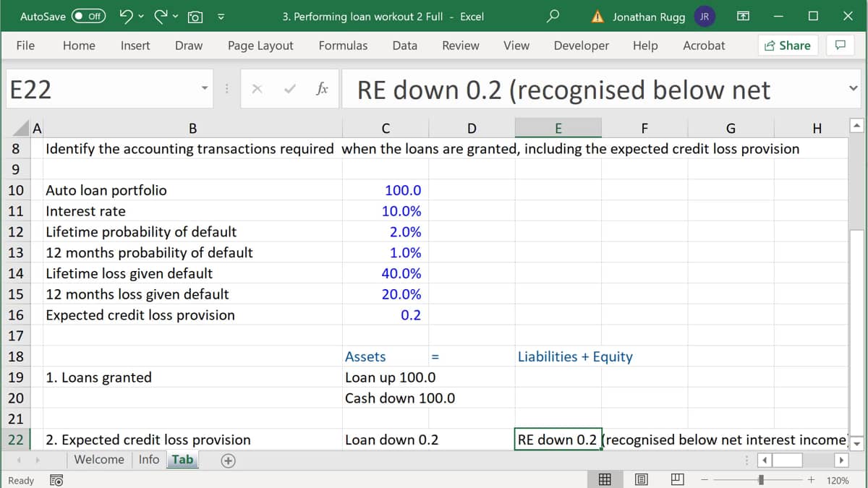The width and height of the screenshot is (868, 488).
Task: Open Customize Quick Access Toolbar dropdown
Action: (221, 17)
